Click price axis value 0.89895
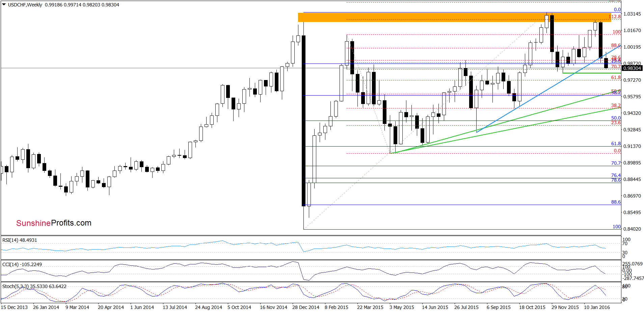 [x=632, y=163]
